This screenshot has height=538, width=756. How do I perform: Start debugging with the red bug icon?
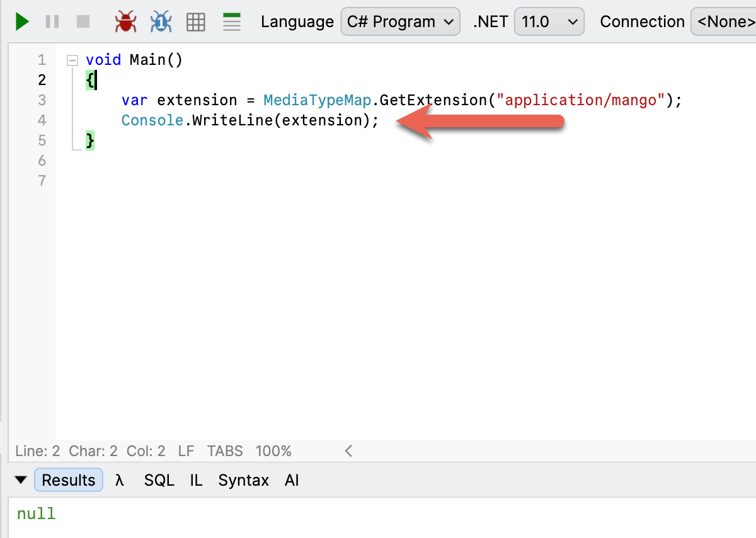pyautogui.click(x=126, y=22)
